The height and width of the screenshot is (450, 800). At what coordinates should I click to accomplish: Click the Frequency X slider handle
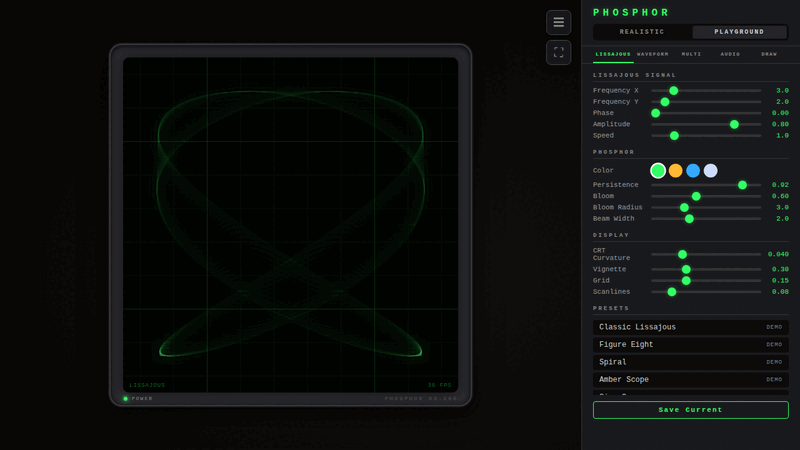click(x=674, y=91)
